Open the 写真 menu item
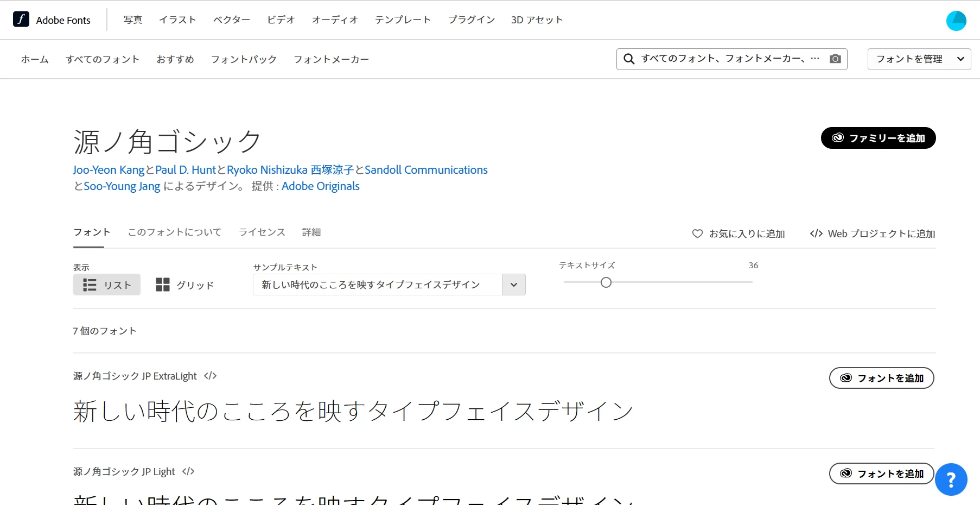Image resolution: width=980 pixels, height=505 pixels. (133, 20)
